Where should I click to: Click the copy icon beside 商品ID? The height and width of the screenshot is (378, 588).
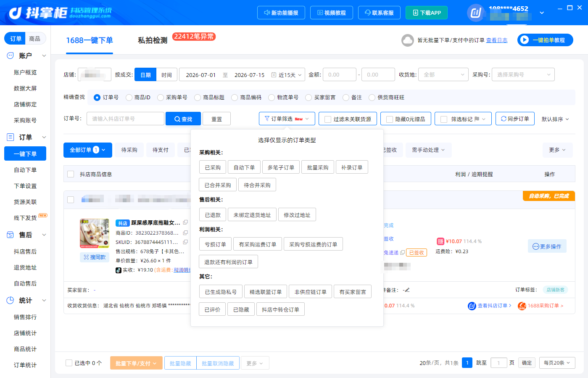click(185, 233)
